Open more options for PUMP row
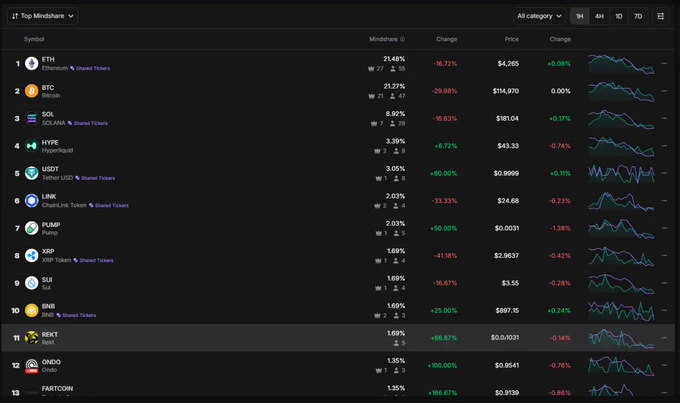Screen dimensions: 680x403 click(664, 228)
